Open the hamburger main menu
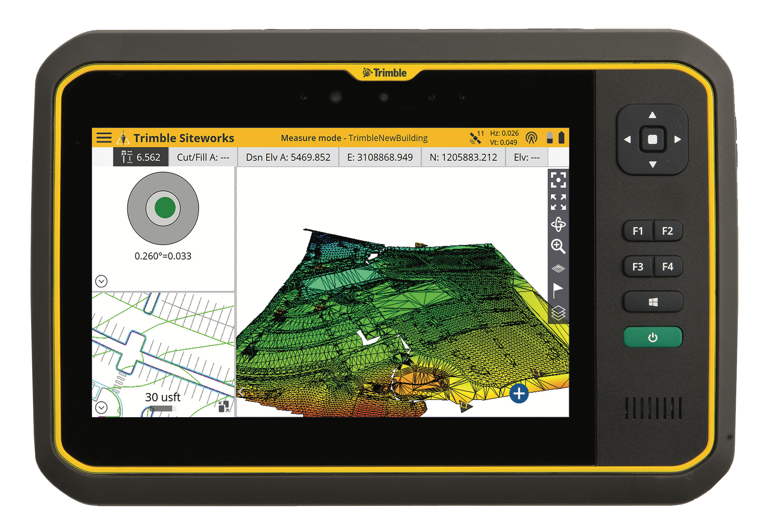 pos(104,138)
